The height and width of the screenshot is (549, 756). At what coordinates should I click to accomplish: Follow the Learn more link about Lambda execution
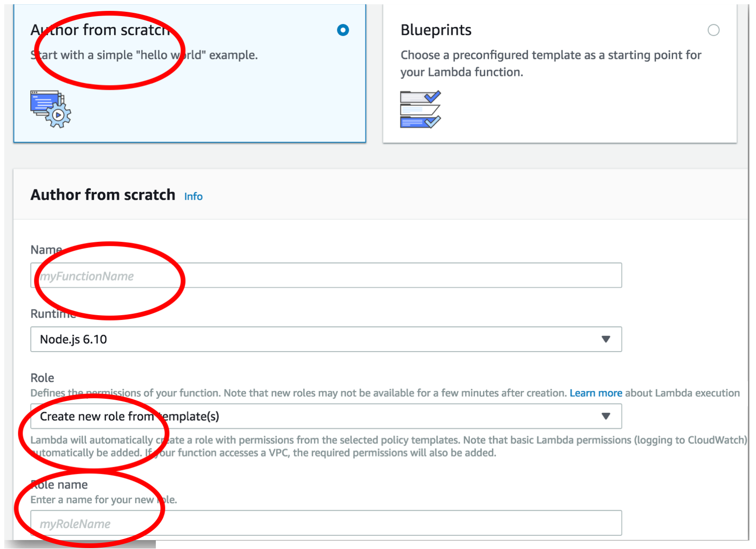click(595, 393)
